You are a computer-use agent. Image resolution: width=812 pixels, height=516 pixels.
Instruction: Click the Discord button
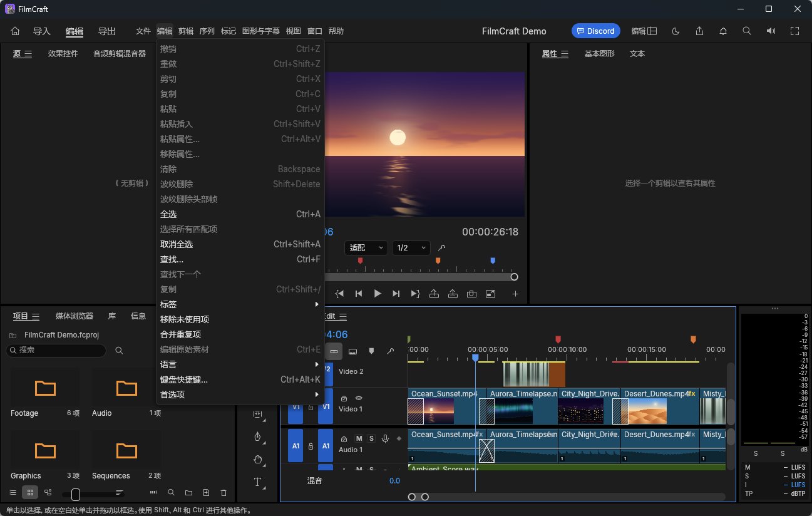click(x=595, y=31)
